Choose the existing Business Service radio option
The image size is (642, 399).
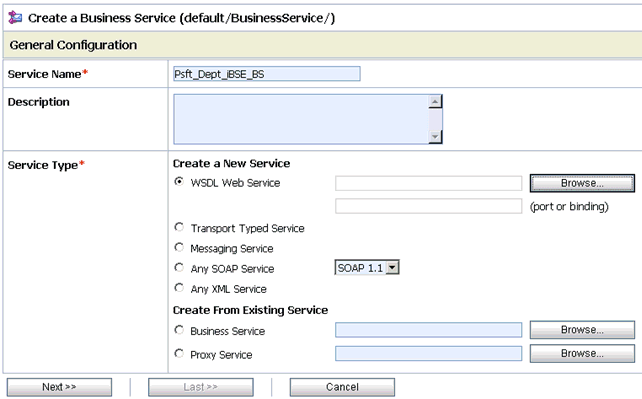pos(179,329)
